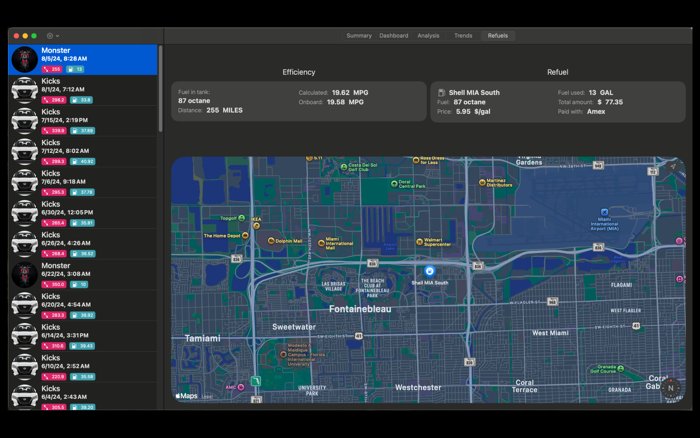Click the Monster motorcycle thumbnail for 8/5/24
The height and width of the screenshot is (438, 700).
25,59
